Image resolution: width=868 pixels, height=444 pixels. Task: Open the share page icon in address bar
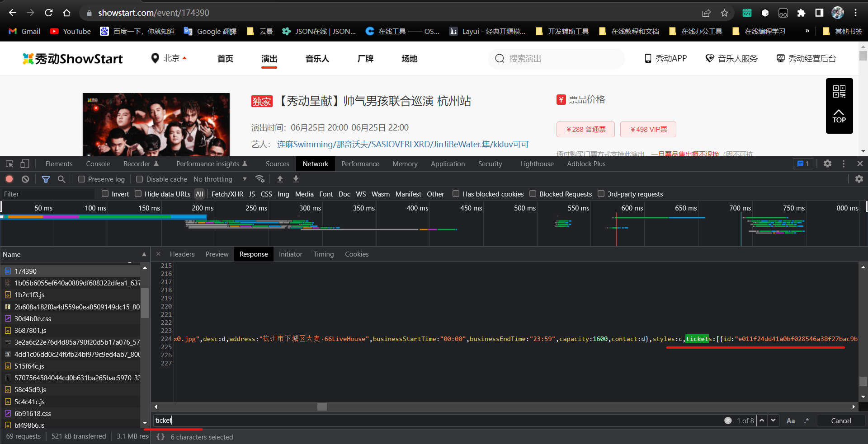706,13
